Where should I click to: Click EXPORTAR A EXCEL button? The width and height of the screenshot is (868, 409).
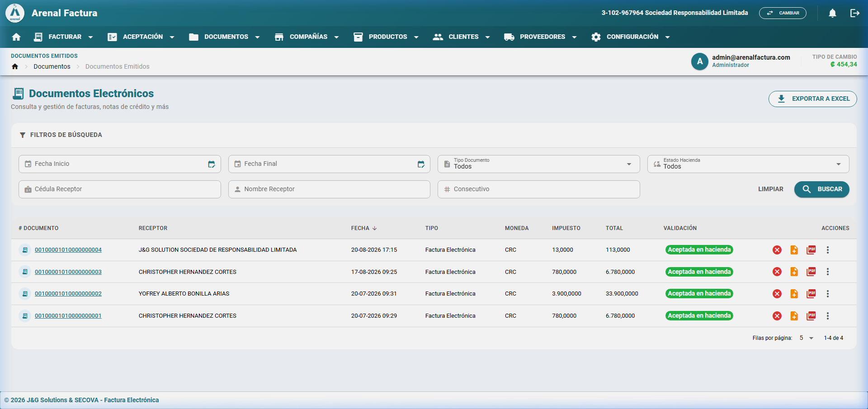pos(812,99)
